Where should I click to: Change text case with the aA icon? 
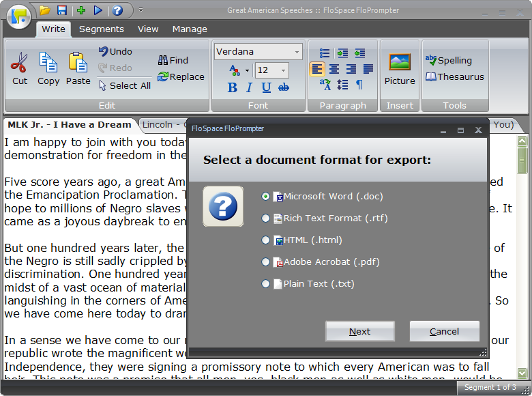coord(325,85)
